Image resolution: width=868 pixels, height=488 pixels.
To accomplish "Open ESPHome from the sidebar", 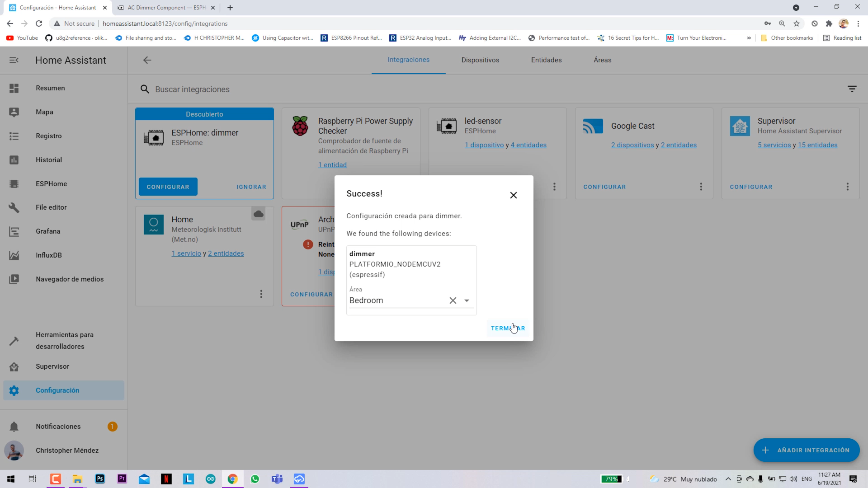I will point(51,184).
